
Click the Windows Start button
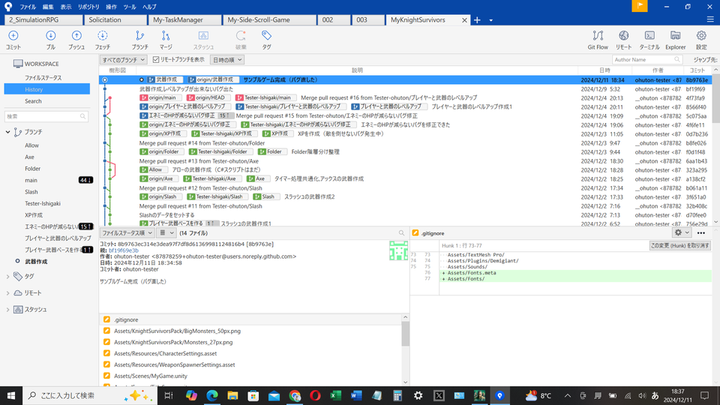click(11, 395)
